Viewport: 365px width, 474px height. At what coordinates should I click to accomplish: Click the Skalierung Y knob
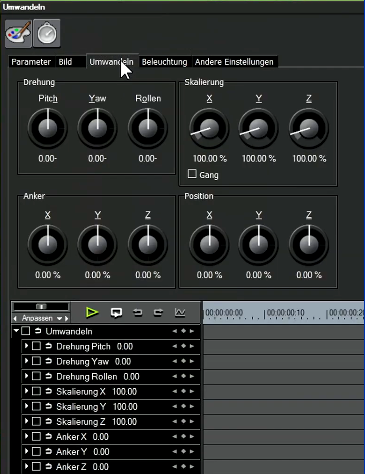point(259,128)
